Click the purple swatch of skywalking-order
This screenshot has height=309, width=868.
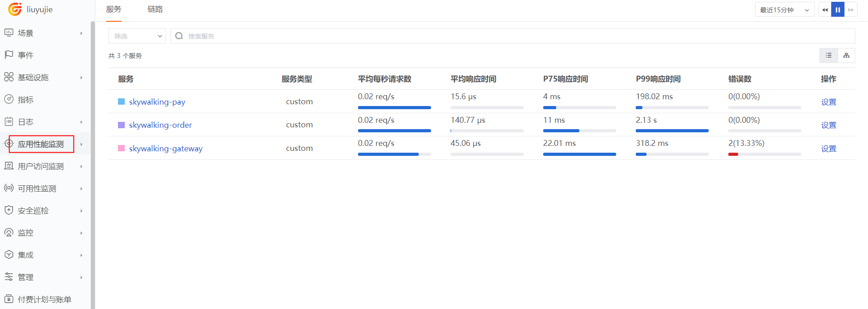[x=121, y=125]
